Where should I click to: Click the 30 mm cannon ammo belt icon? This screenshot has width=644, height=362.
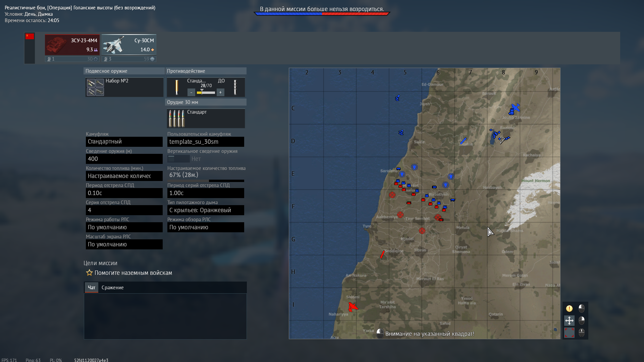pyautogui.click(x=176, y=118)
